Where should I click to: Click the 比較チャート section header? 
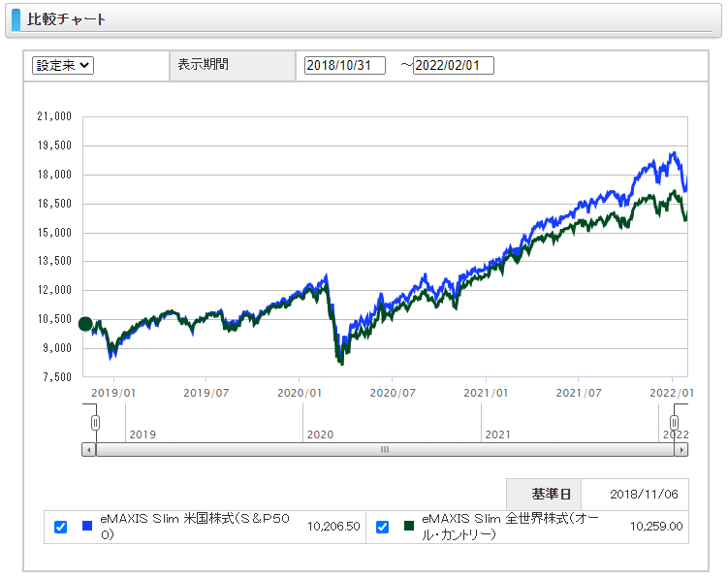67,19
